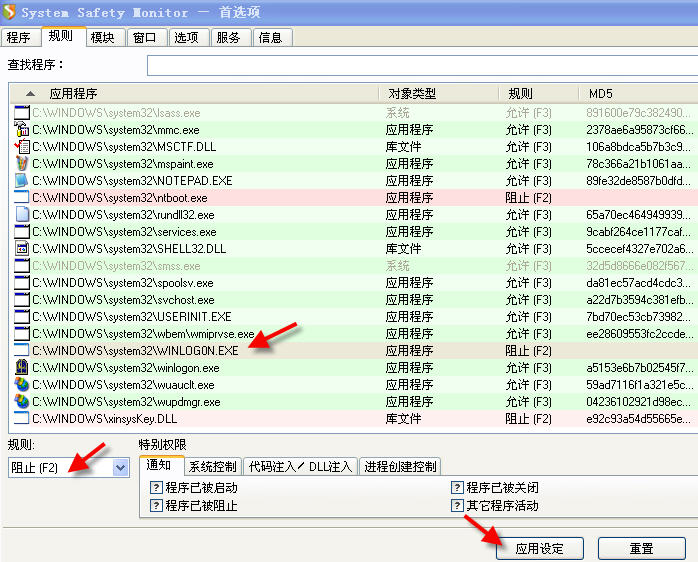The width and height of the screenshot is (698, 562).
Task: Open the 服务 tab
Action: tap(229, 37)
